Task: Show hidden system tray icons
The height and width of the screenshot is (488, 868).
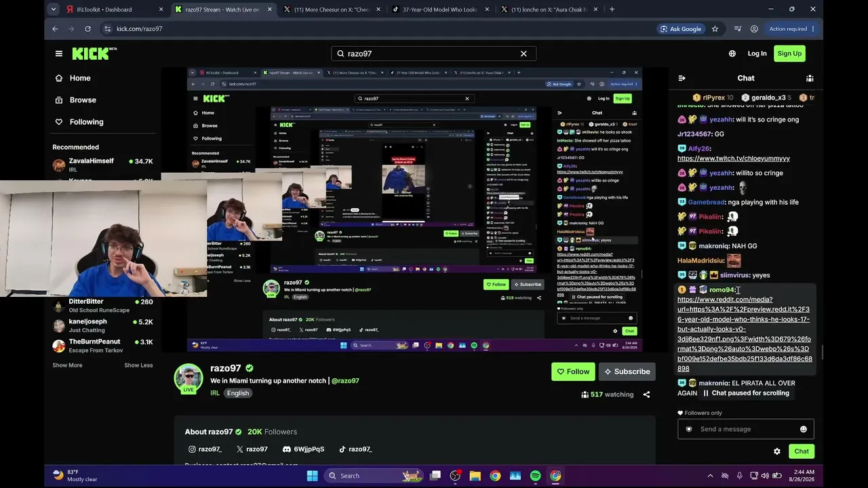Action: click(711, 476)
